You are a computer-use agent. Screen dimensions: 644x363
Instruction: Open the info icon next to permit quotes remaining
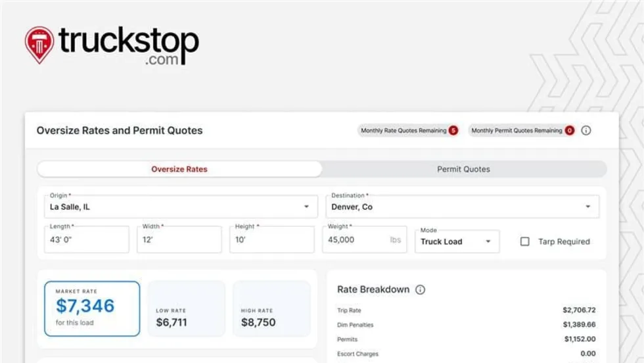click(586, 130)
